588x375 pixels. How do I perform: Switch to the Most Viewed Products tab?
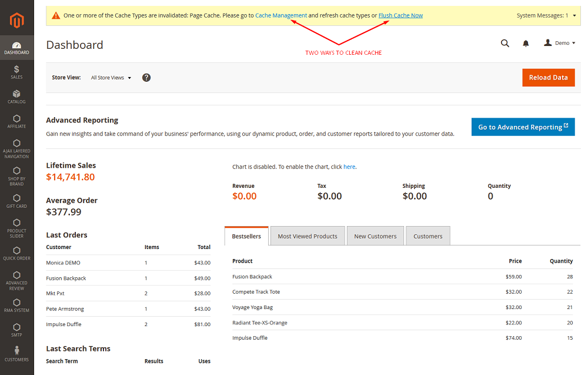[x=308, y=236]
